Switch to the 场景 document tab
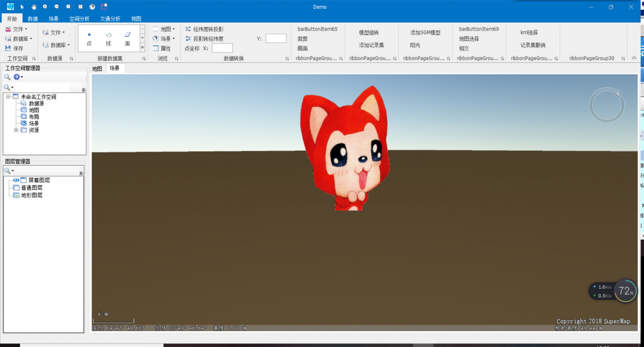Screen dimensions: 644x347 [115, 68]
